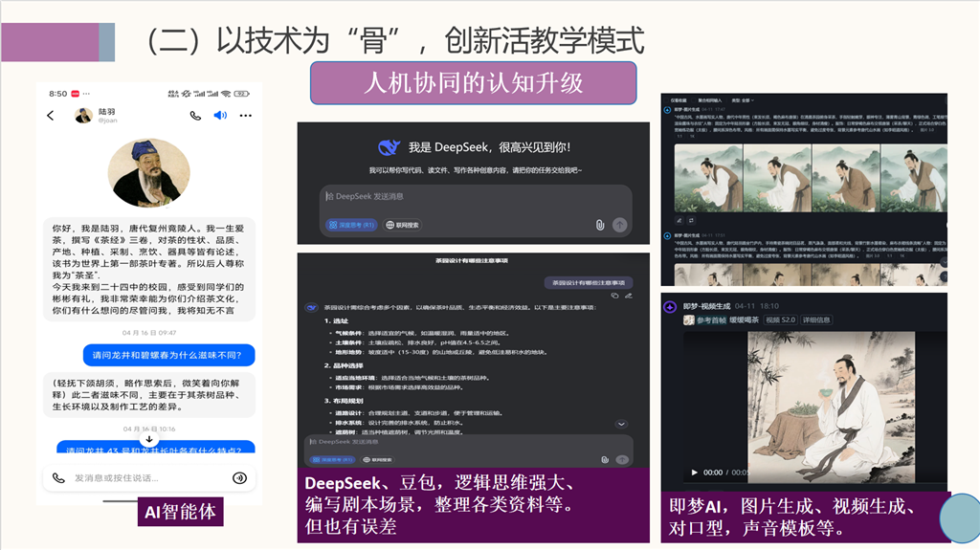980x550 pixels.
Task: Click the scroll-down chevron in the DeepSeek conversation
Action: click(621, 424)
